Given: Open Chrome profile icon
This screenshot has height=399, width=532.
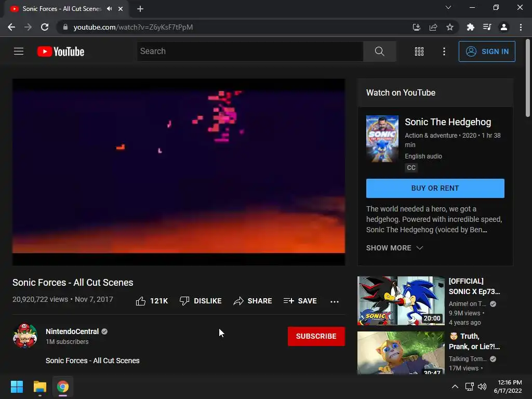Looking at the screenshot, I should click(x=504, y=27).
